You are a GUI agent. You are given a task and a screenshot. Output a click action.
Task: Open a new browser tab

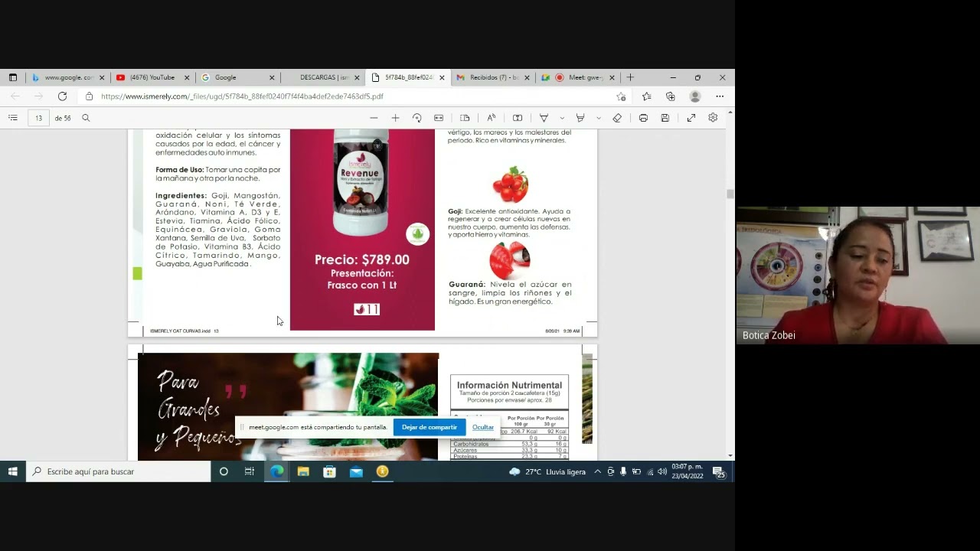pyautogui.click(x=630, y=77)
